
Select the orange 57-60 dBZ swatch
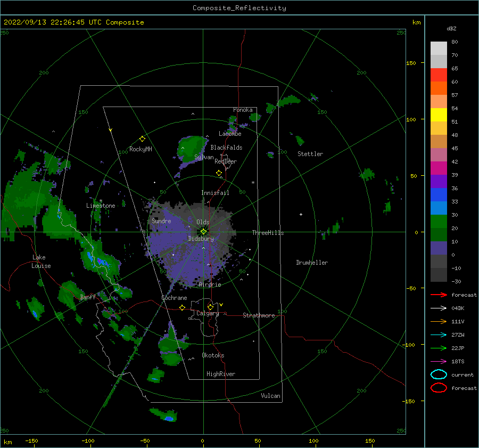click(439, 88)
